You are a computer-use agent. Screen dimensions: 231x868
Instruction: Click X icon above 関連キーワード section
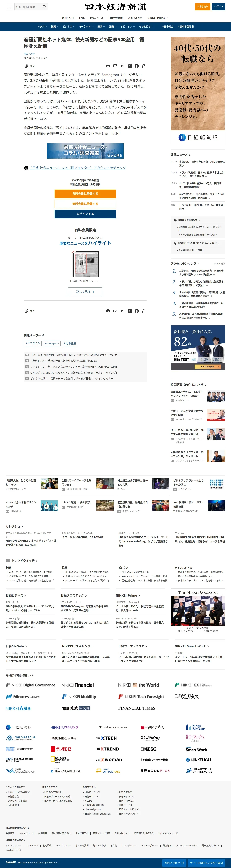click(129, 311)
